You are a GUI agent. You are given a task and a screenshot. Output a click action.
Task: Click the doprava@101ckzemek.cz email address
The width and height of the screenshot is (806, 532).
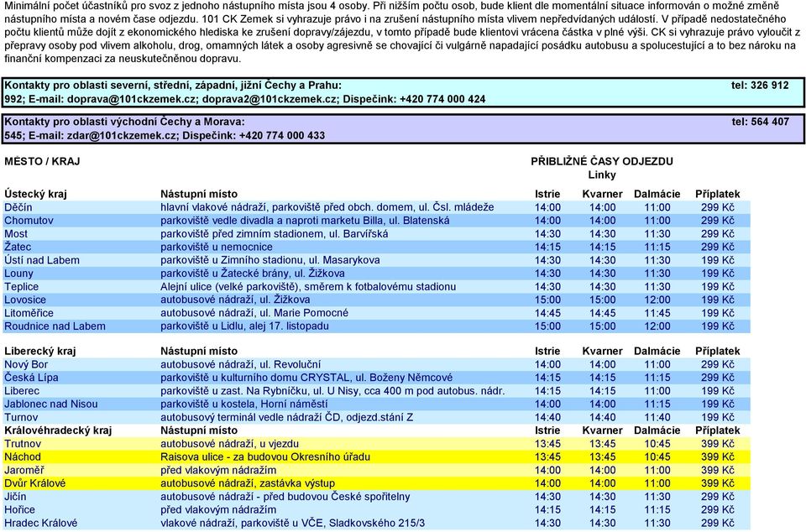[x=132, y=99]
